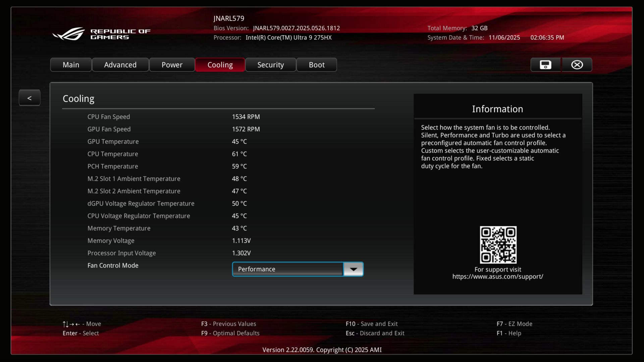Open the Boot tab
Image resolution: width=644 pixels, height=362 pixels.
pyautogui.click(x=316, y=65)
